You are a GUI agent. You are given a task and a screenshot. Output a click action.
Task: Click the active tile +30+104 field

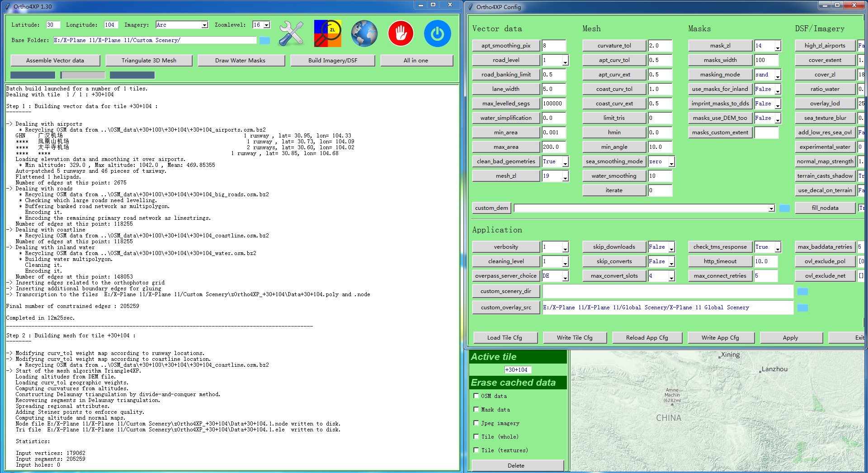[518, 370]
